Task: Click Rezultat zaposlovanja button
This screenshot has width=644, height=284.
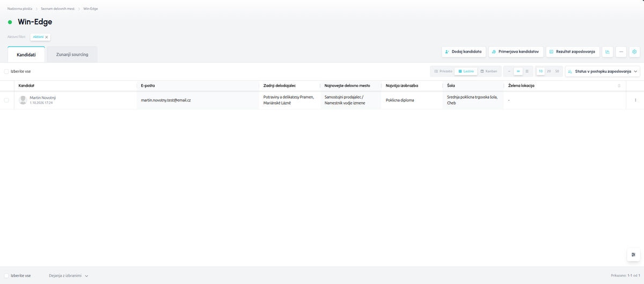Action: (x=573, y=52)
